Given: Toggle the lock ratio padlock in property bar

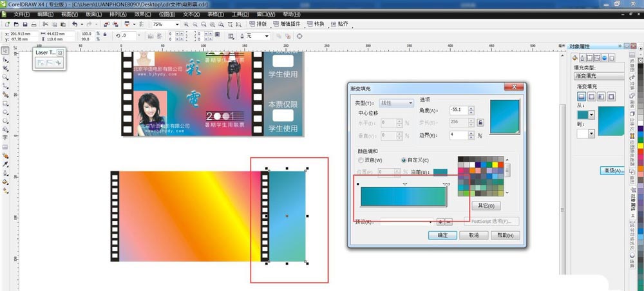Looking at the screenshot, I should pyautogui.click(x=105, y=36).
